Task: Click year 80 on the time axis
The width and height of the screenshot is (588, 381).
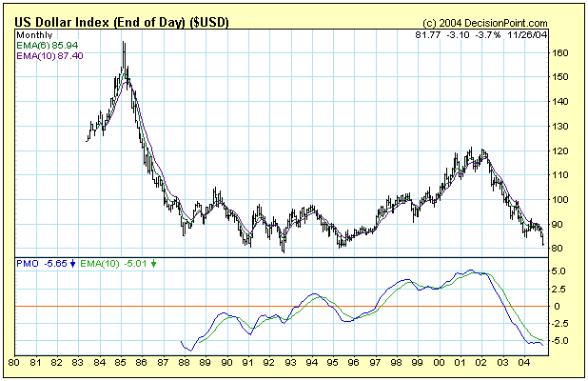Action: pyautogui.click(x=14, y=363)
